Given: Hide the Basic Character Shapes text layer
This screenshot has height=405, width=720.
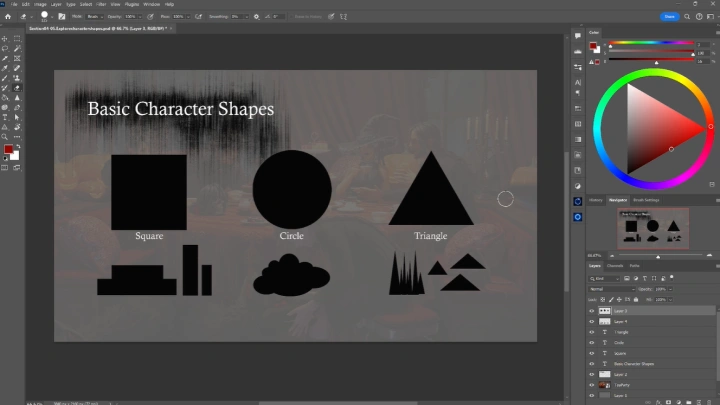Looking at the screenshot, I should (591, 364).
